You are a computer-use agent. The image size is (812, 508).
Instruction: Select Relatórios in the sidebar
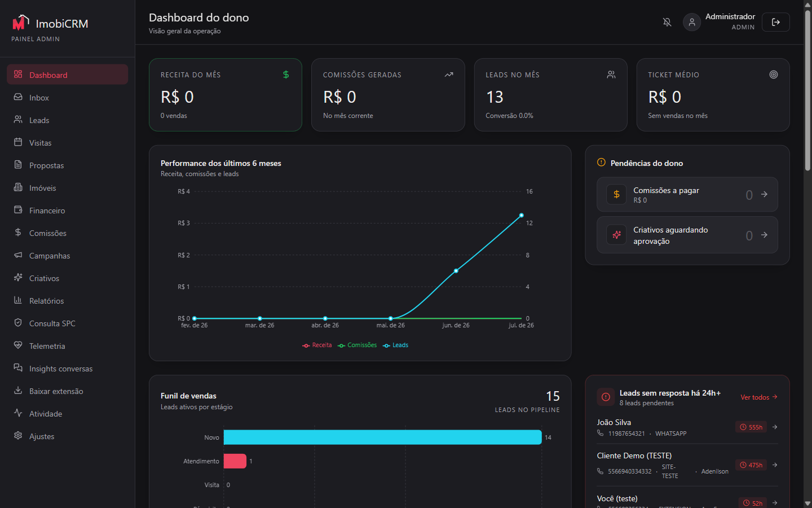tap(67, 300)
